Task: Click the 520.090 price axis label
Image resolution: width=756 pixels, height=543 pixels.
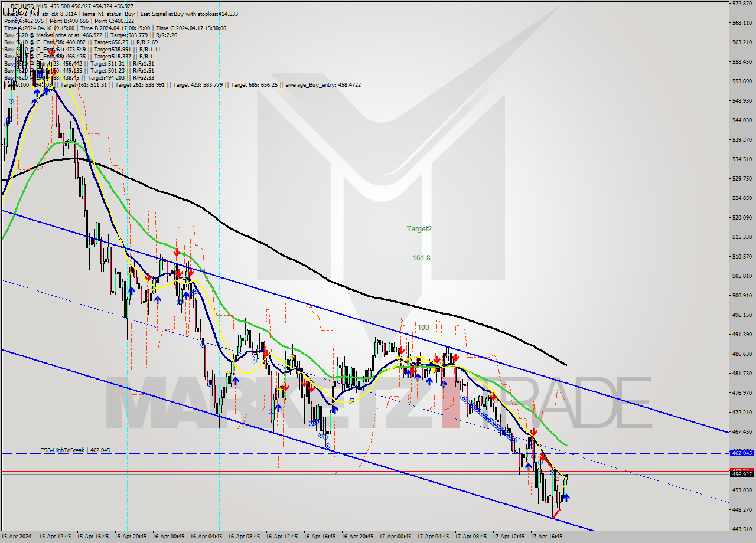Action: click(742, 217)
